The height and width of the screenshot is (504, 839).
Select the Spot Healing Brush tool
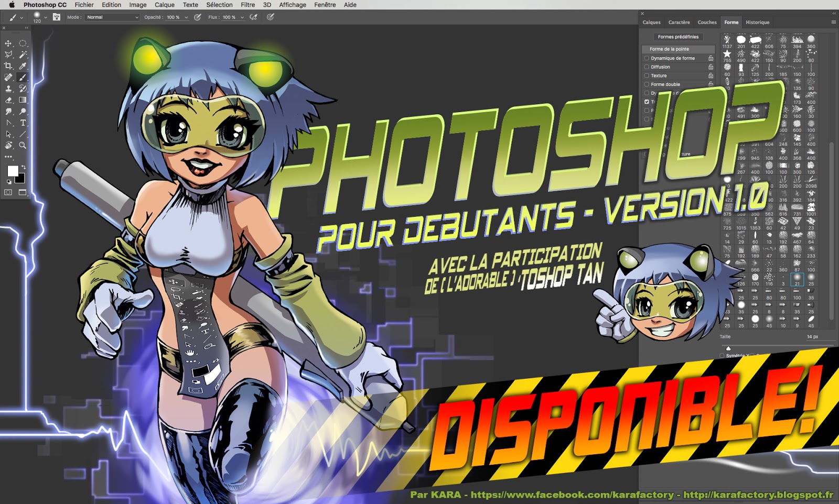tap(8, 78)
